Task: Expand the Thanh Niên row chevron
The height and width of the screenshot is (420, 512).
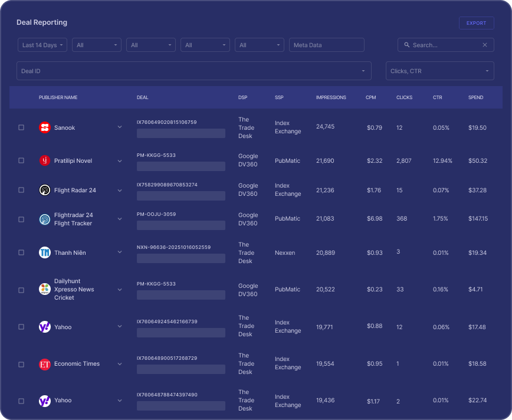Action: point(120,252)
